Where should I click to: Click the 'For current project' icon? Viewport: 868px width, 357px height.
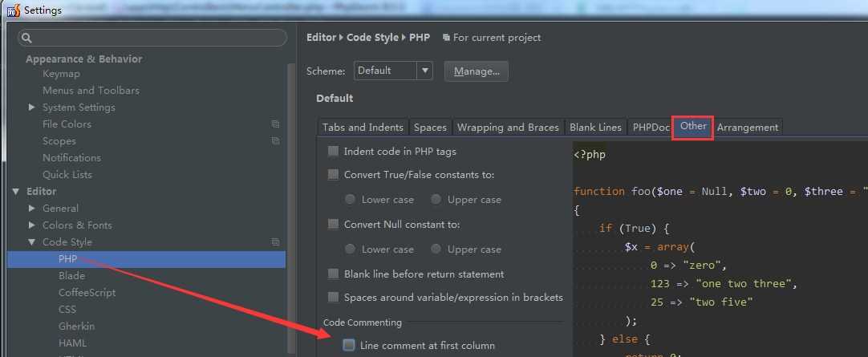[446, 38]
